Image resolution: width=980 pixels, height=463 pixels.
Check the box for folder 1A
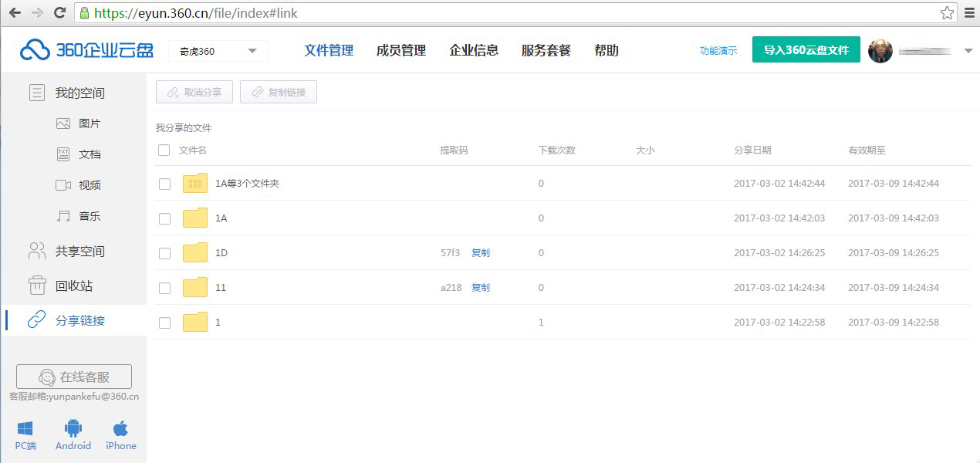click(x=164, y=218)
